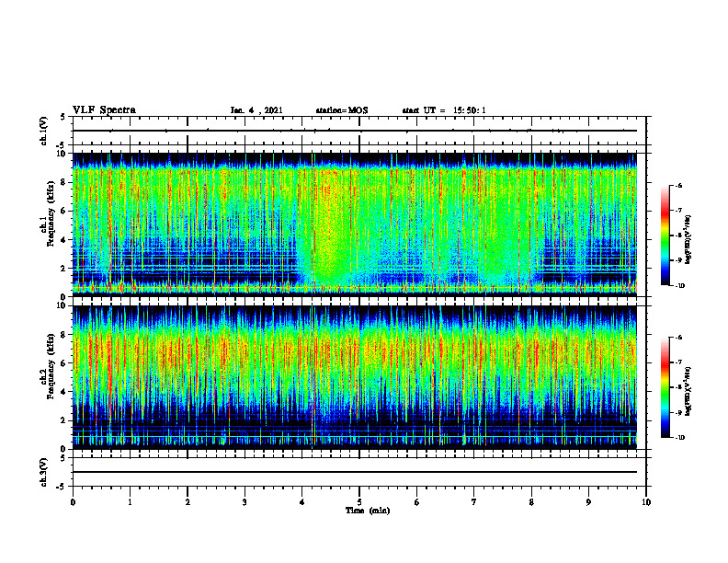Viewport: 728px width, 563px height.
Task: Click time-axis tick label "9"
Action: [x=588, y=502]
